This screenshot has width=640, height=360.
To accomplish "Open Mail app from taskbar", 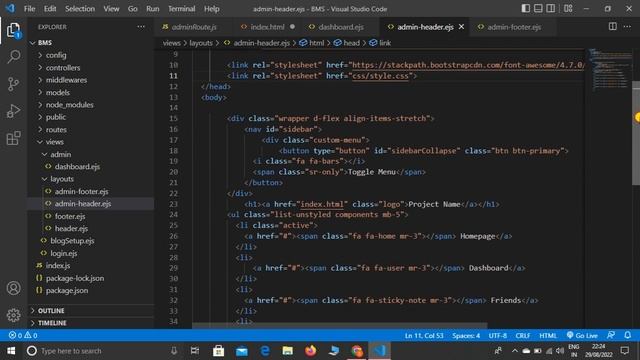I will coord(242,351).
